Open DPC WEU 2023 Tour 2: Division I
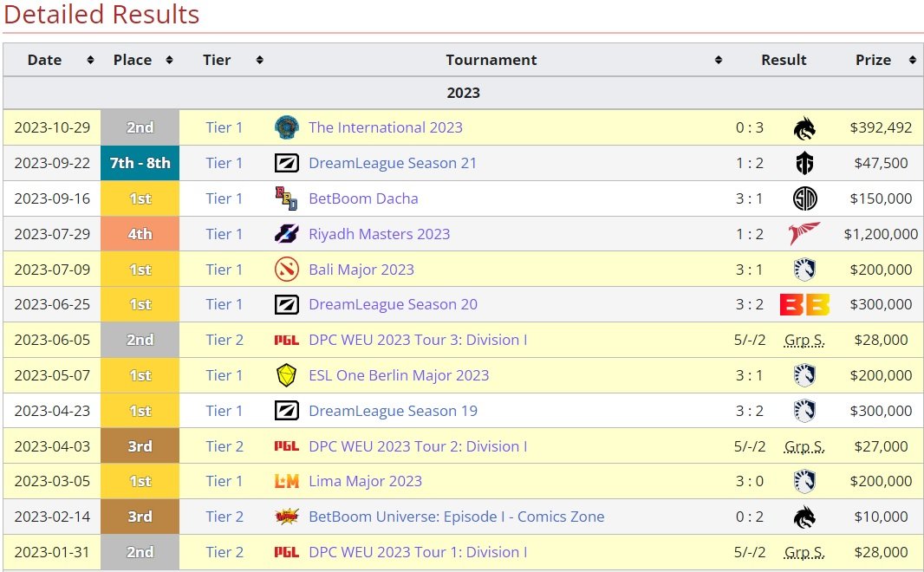The width and height of the screenshot is (924, 572). 418,446
